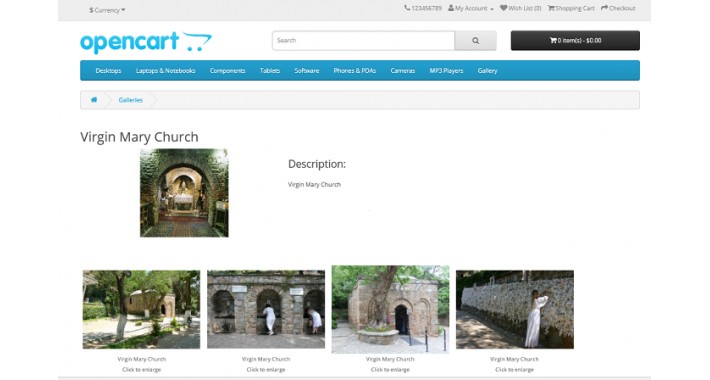The width and height of the screenshot is (710, 380).
Task: Click the main church altar image
Action: click(184, 193)
